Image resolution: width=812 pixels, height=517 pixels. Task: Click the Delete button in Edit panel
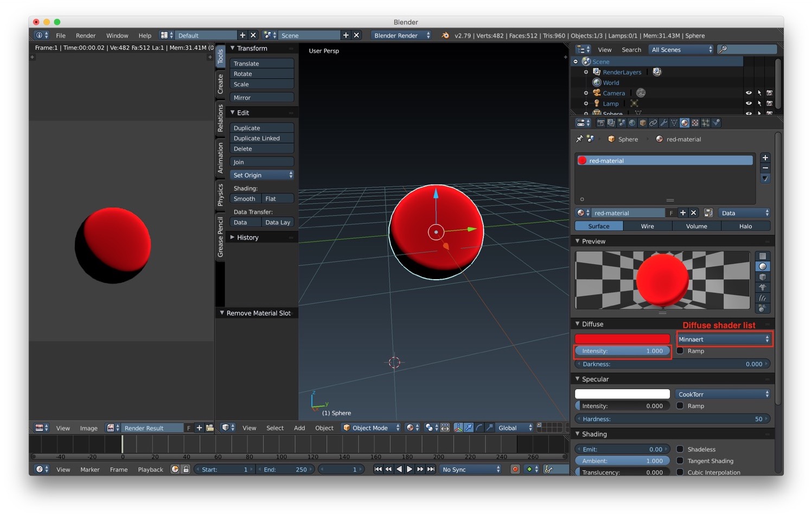pyautogui.click(x=262, y=148)
